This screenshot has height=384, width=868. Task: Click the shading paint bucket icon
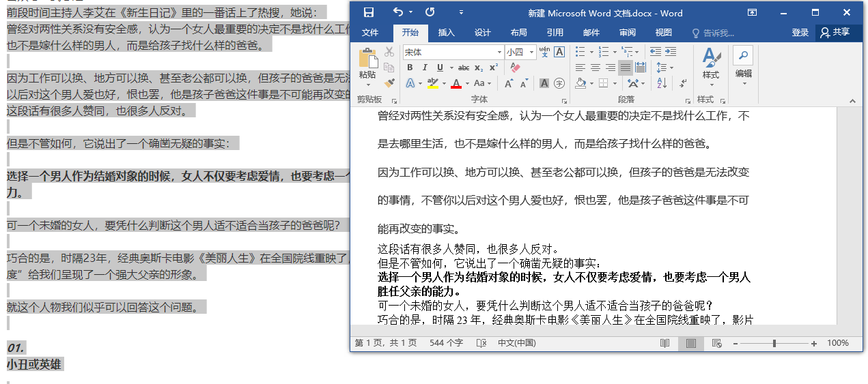point(580,83)
